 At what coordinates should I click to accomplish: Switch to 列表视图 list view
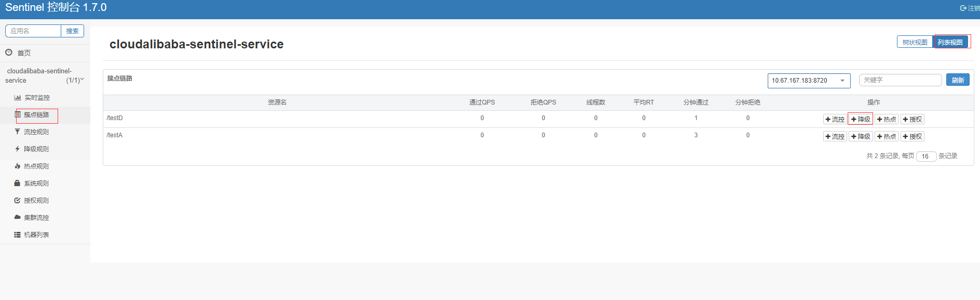click(950, 42)
